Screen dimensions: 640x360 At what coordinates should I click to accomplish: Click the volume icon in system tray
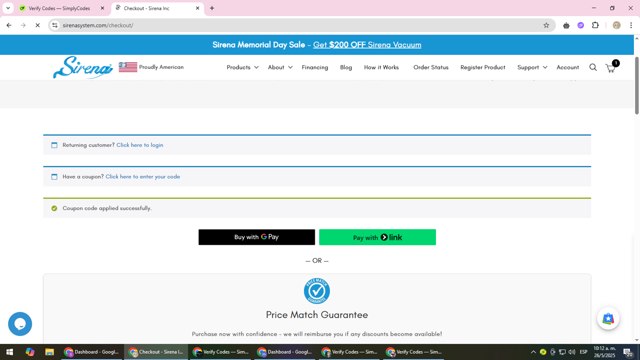click(572, 352)
